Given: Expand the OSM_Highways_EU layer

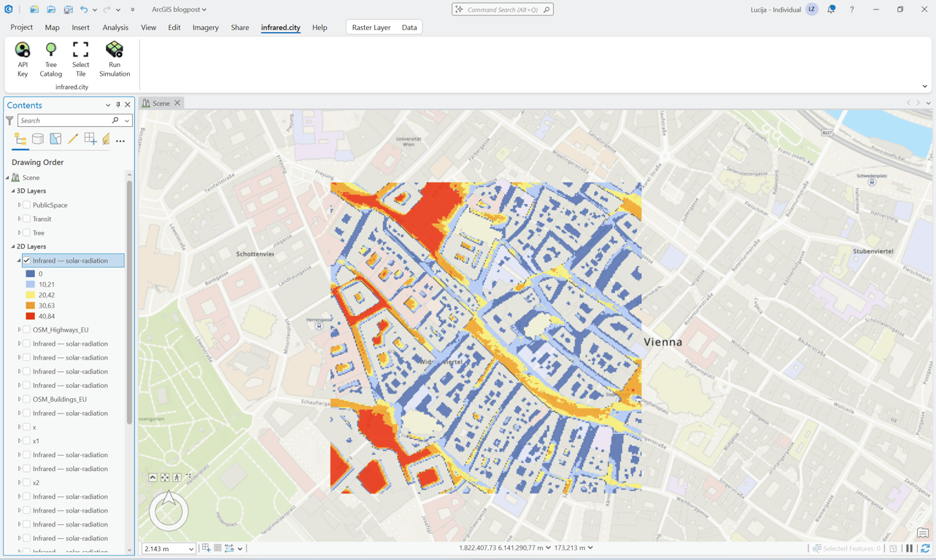Looking at the screenshot, I should pyautogui.click(x=20, y=330).
